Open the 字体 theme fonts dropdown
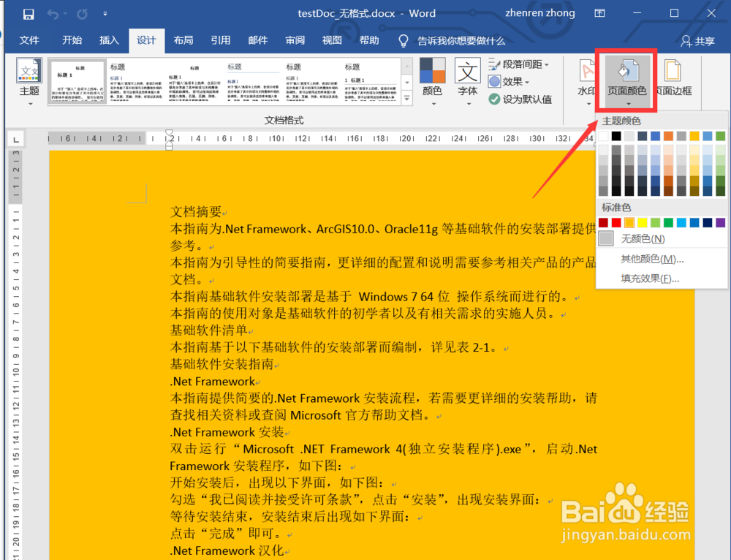The height and width of the screenshot is (560, 731). pos(468,82)
